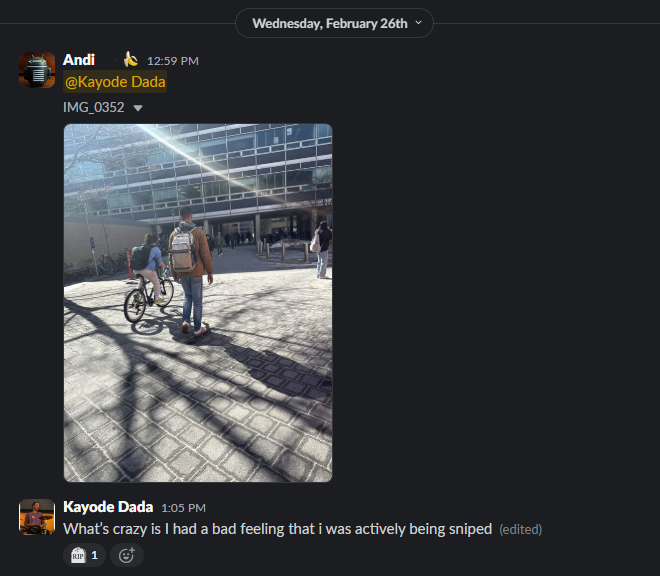Open Andi's robot profile avatar
Image resolution: width=660 pixels, height=576 pixels.
coord(37,70)
